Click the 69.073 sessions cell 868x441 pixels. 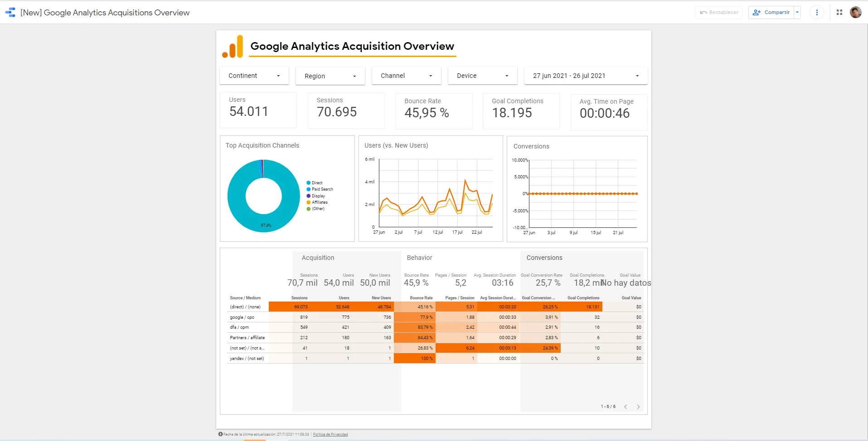click(289, 307)
